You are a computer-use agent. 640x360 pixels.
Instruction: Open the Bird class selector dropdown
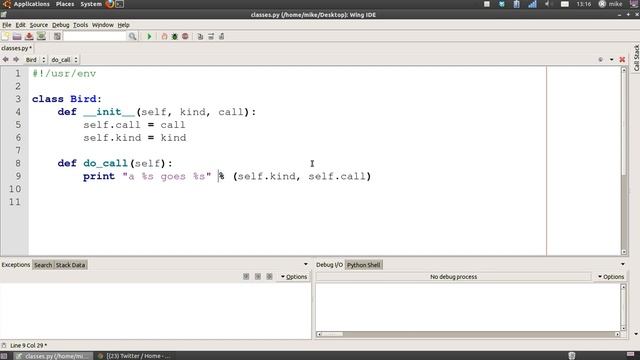click(x=35, y=60)
